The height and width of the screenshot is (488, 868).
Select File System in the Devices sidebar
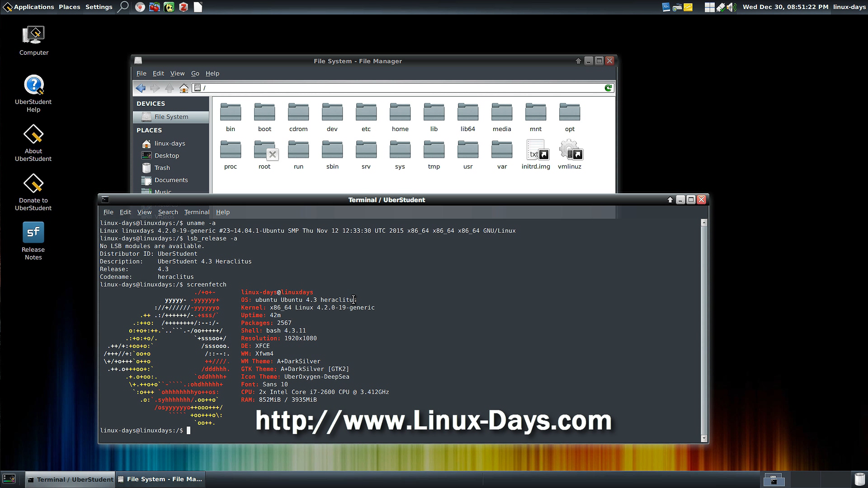(x=171, y=117)
